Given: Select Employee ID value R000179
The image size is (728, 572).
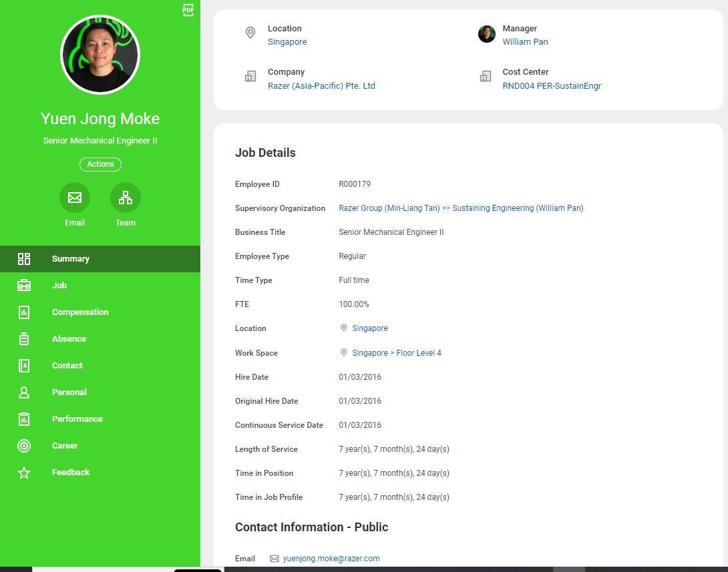Looking at the screenshot, I should [355, 184].
